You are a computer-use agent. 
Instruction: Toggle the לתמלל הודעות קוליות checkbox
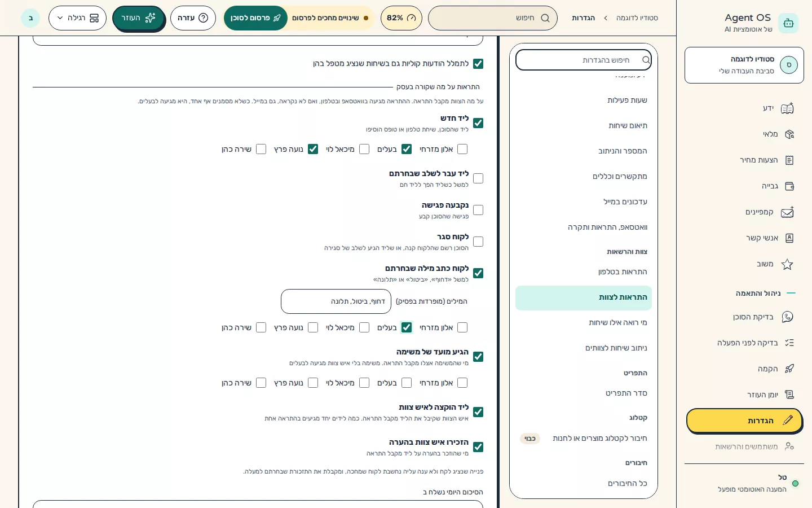point(478,64)
